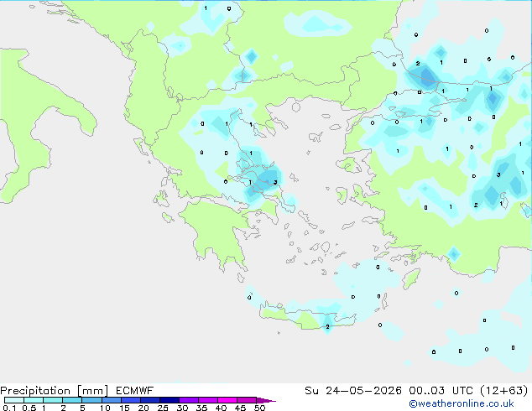
Task: Click the 30–35 mm purple legend box
Action: (188, 400)
